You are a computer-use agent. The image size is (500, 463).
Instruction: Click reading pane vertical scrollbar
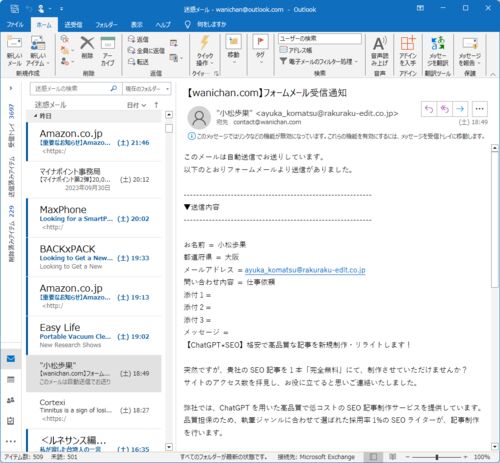coord(495,220)
